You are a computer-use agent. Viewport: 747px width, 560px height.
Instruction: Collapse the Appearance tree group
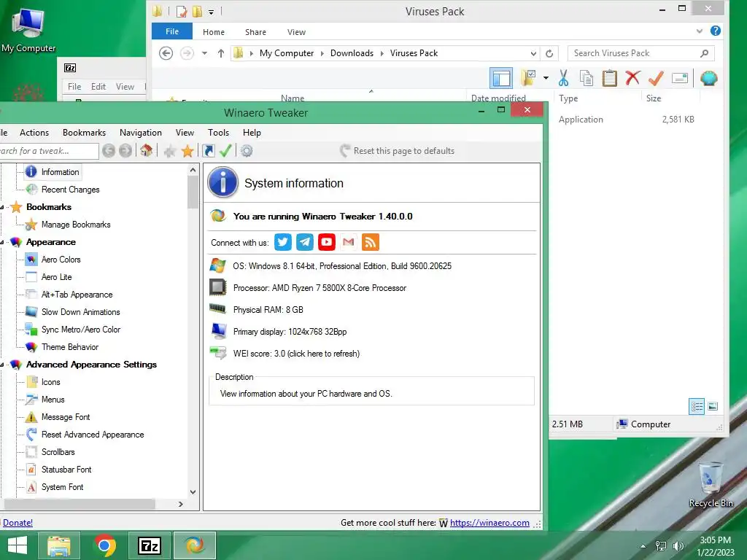point(2,242)
